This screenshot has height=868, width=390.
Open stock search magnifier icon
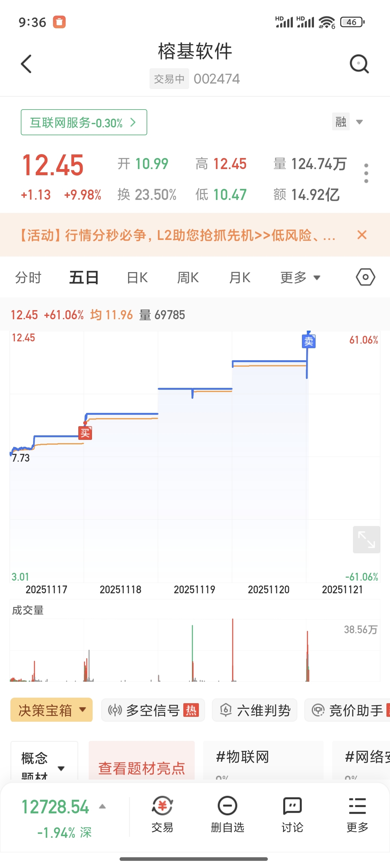(359, 64)
